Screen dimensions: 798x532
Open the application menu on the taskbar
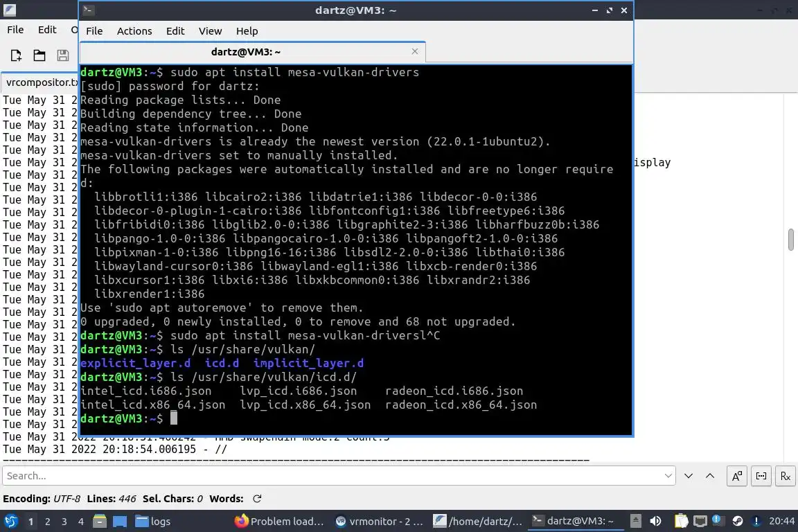(x=10, y=521)
